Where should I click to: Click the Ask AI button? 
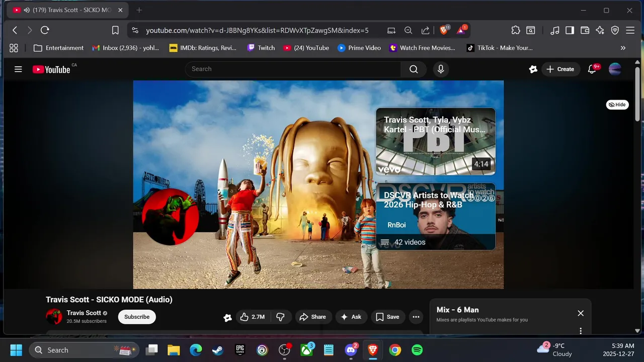(x=351, y=317)
